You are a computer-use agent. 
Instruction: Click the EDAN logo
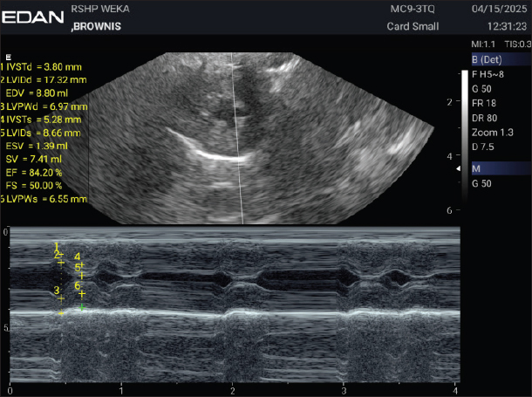(x=31, y=17)
